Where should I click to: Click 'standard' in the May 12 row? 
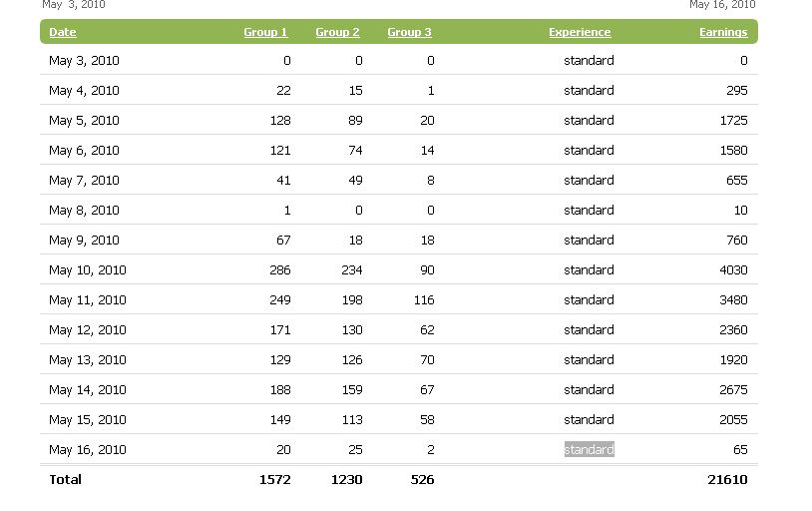pos(589,330)
